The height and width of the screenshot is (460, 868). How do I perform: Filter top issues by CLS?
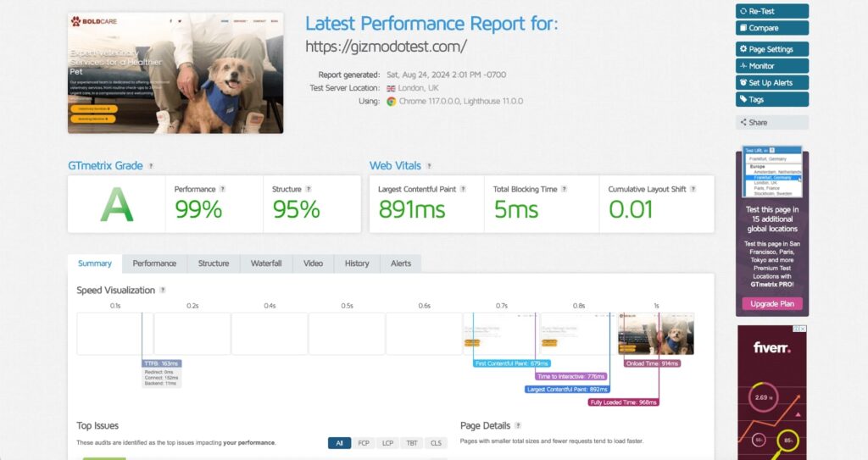pyautogui.click(x=437, y=443)
